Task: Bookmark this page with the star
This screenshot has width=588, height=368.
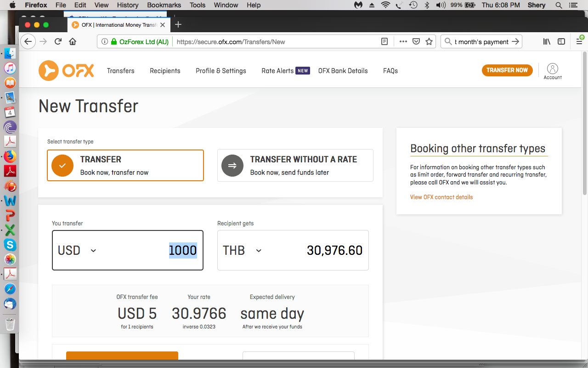Action: (429, 41)
